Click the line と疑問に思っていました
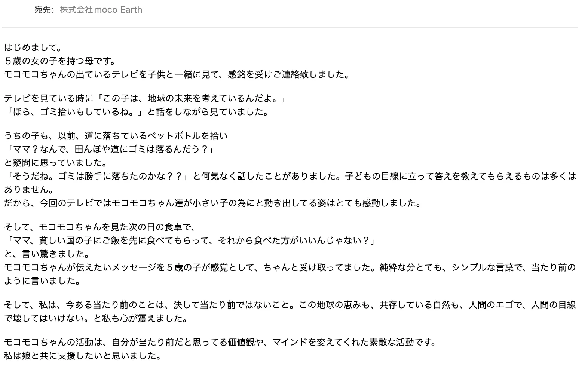588x371 pixels. 56,163
